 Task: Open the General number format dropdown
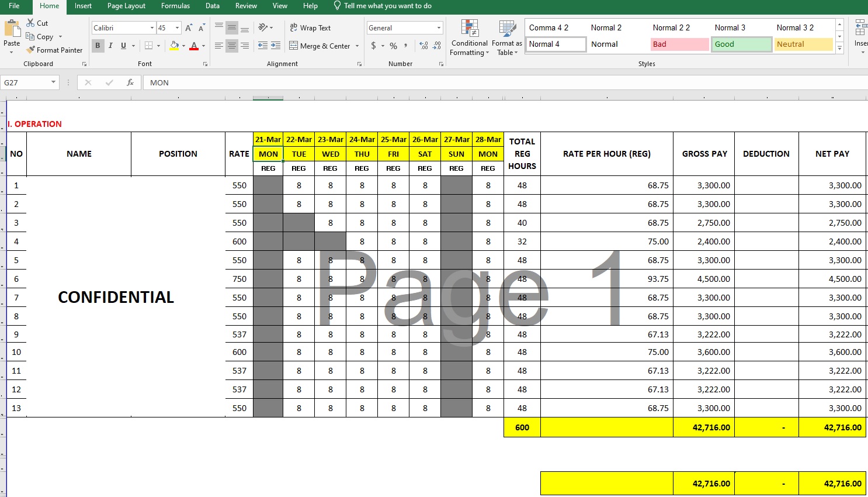pos(439,28)
